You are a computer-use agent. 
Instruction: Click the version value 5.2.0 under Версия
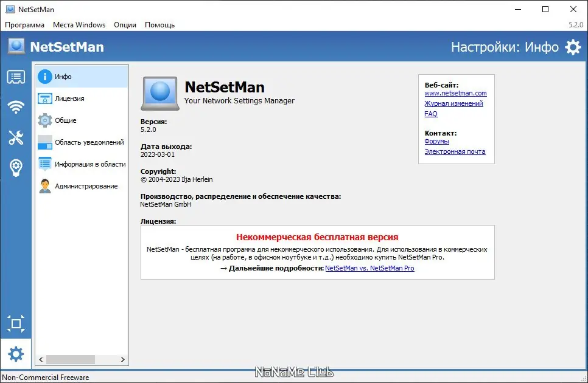[x=148, y=129]
